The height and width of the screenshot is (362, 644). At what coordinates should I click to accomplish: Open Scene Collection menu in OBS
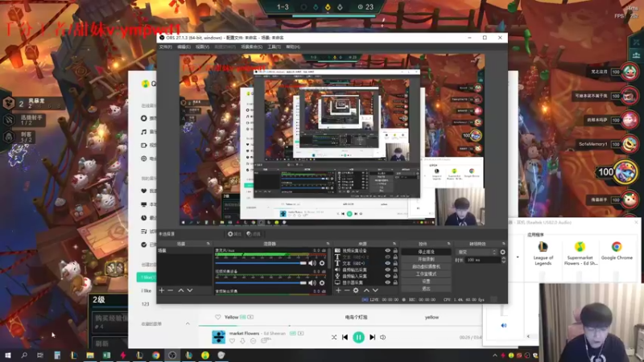click(x=251, y=47)
